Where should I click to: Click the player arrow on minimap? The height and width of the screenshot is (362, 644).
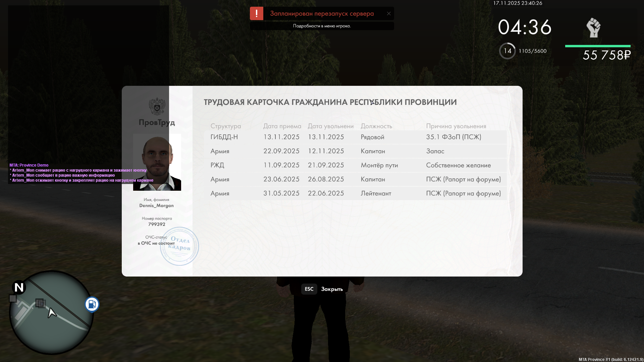(51, 313)
